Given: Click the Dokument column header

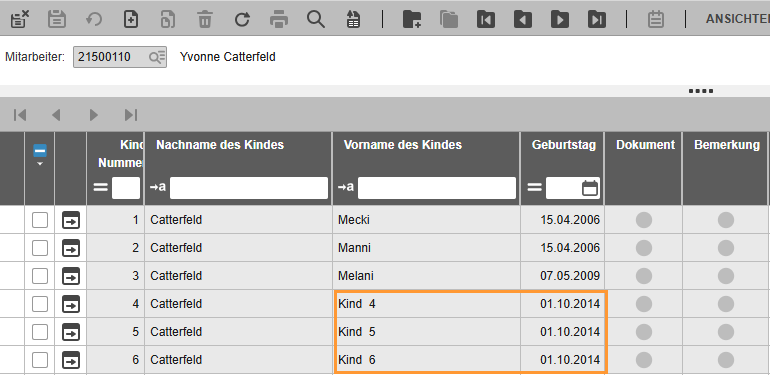Looking at the screenshot, I should tap(645, 145).
